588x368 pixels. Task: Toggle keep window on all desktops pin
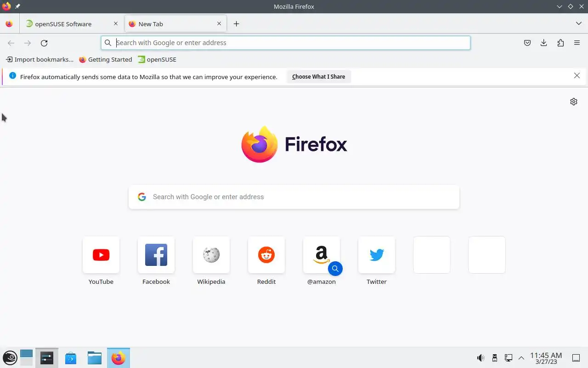coord(17,6)
